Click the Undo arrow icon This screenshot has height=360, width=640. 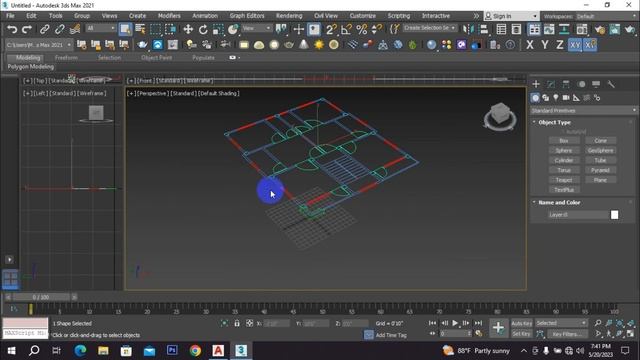point(12,29)
